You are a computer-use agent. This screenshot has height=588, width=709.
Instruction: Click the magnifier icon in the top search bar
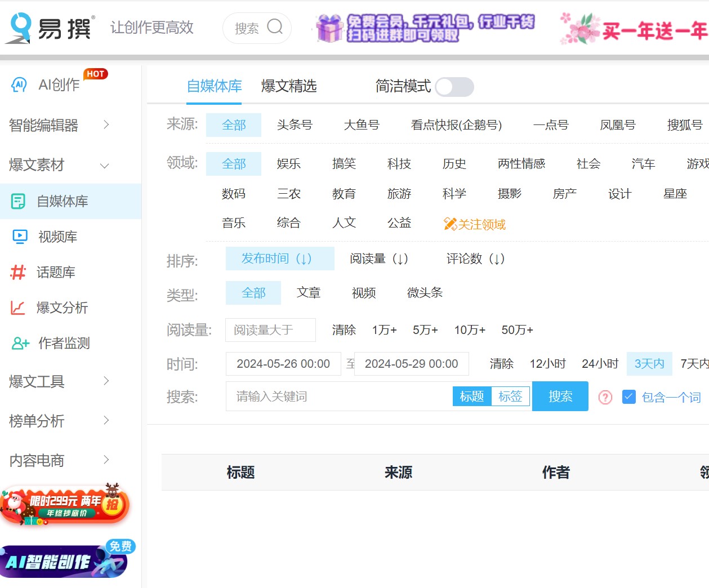(274, 28)
